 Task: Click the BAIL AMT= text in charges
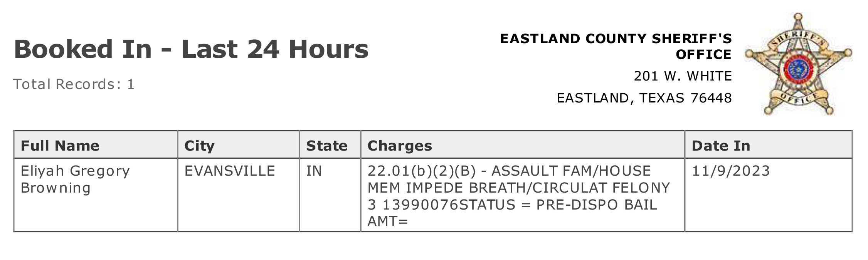[513, 213]
